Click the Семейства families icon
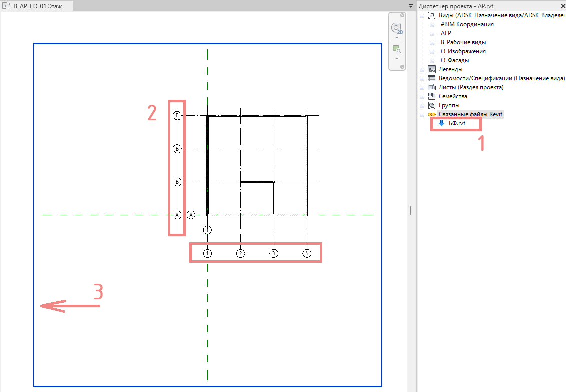The height and width of the screenshot is (392, 566). (x=432, y=96)
